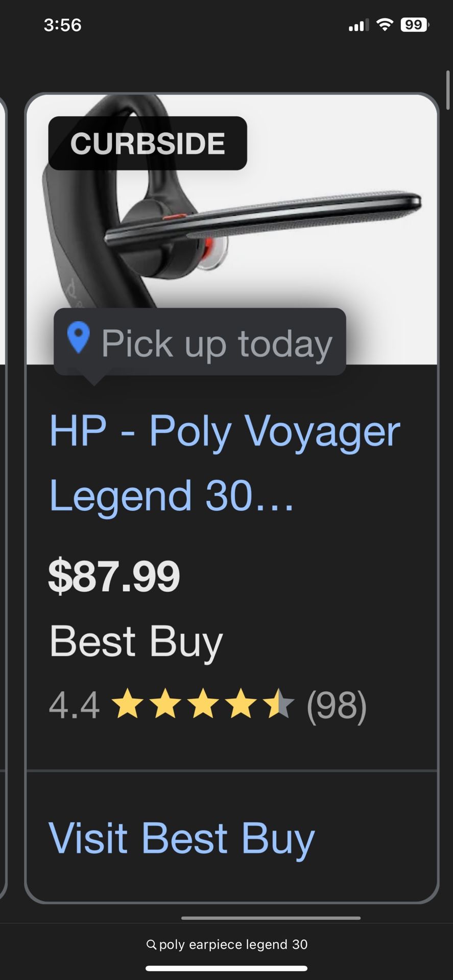Click the Visit Best Buy link
This screenshot has width=453, height=980.
[x=181, y=838]
